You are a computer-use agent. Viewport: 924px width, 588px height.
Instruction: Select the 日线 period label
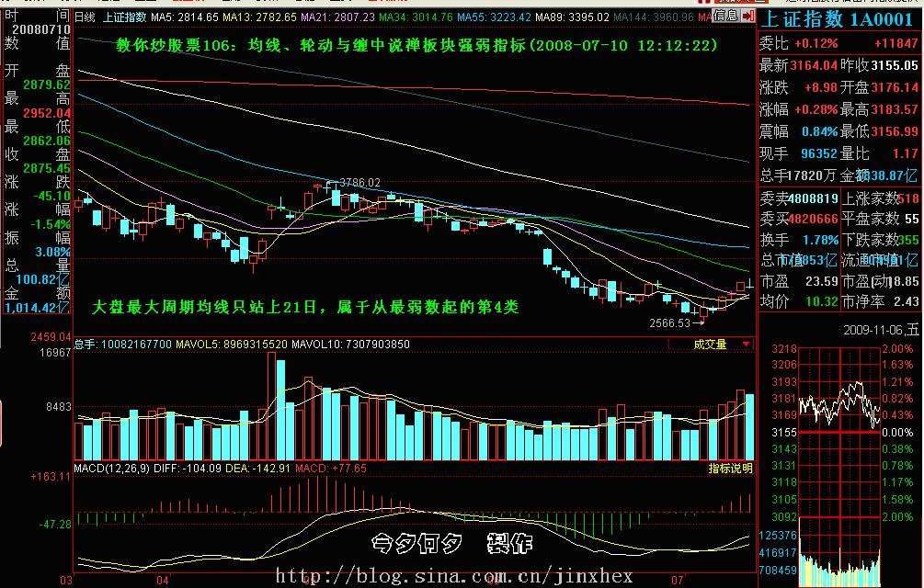tap(85, 17)
